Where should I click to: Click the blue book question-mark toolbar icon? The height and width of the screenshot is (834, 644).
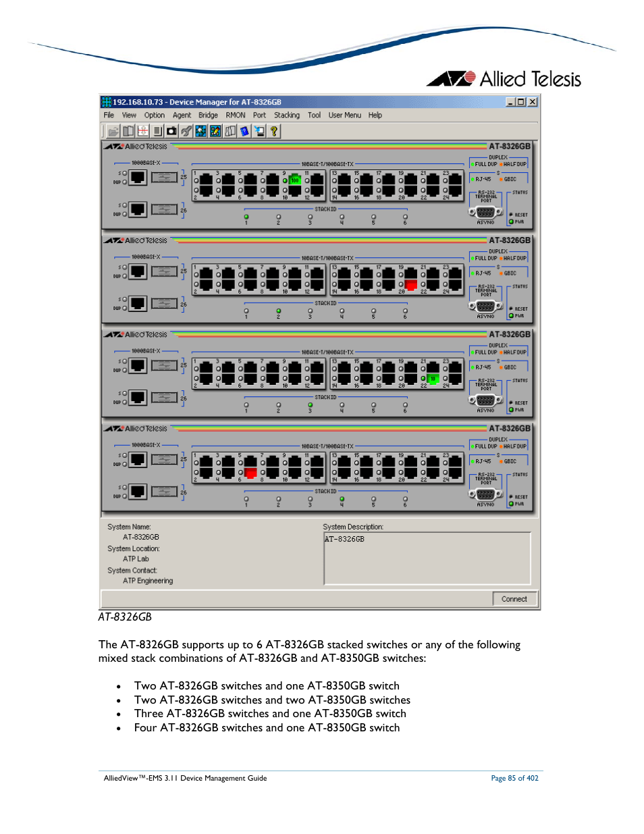pyautogui.click(x=244, y=131)
